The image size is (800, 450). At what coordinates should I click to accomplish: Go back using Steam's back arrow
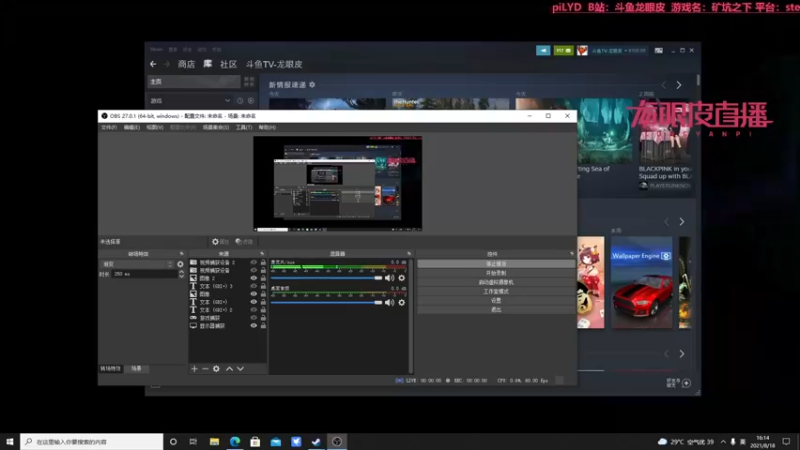pyautogui.click(x=153, y=64)
